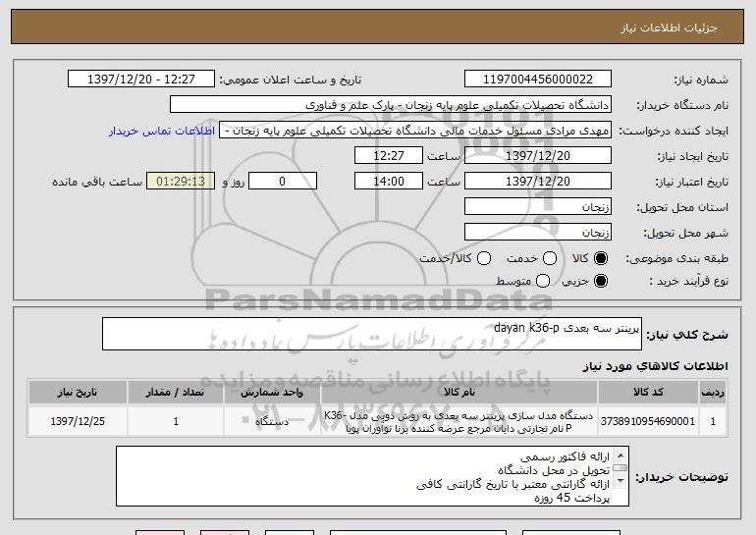Click the buyer organization name field

(391, 105)
